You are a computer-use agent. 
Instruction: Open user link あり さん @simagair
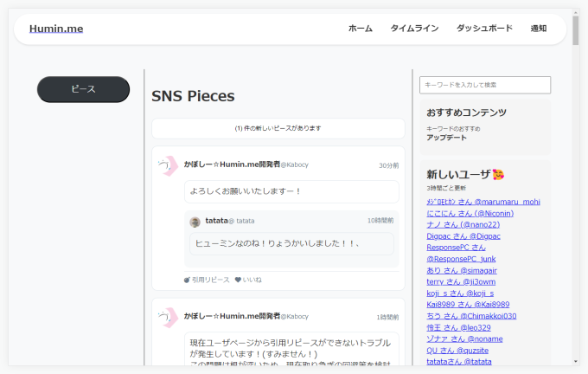(462, 271)
